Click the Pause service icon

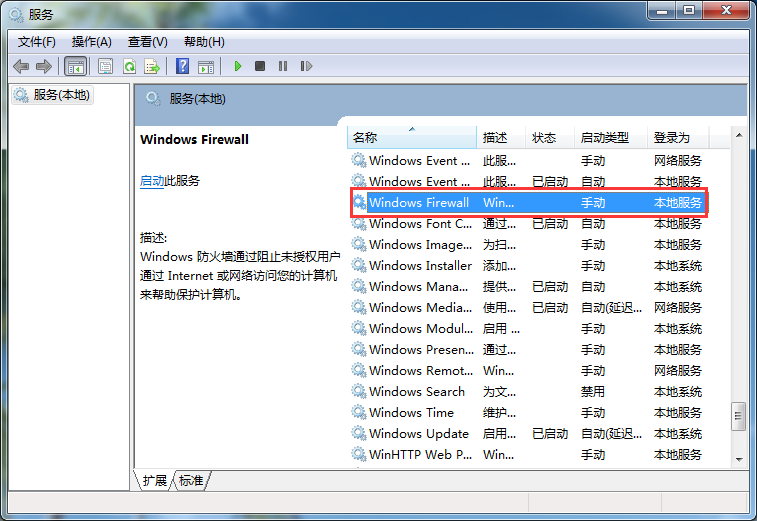283,66
